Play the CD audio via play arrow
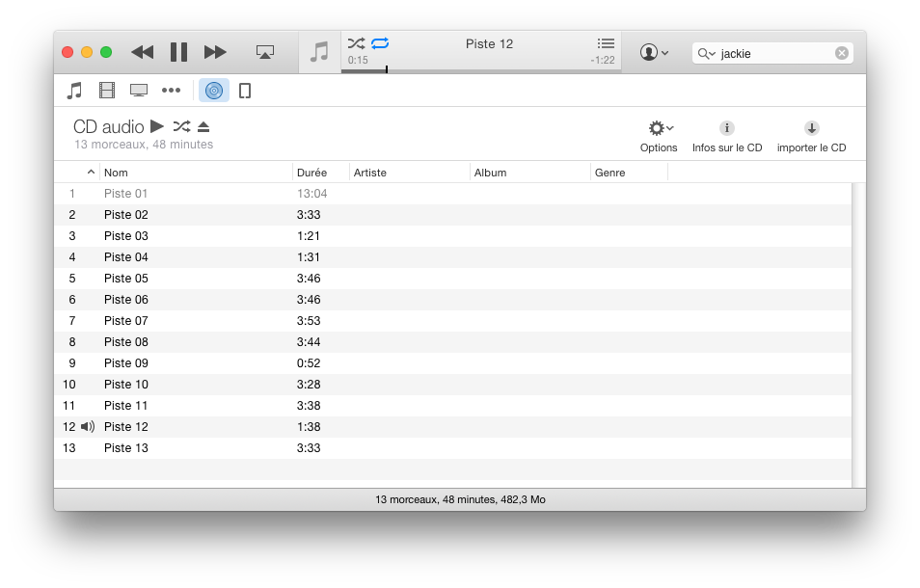920x588 pixels. click(157, 126)
